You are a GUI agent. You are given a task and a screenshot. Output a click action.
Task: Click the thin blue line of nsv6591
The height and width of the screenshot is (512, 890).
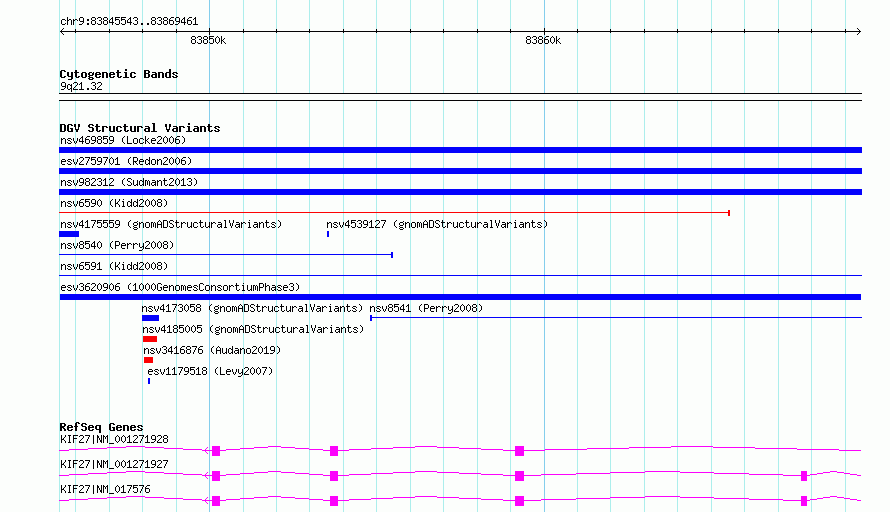click(460, 276)
